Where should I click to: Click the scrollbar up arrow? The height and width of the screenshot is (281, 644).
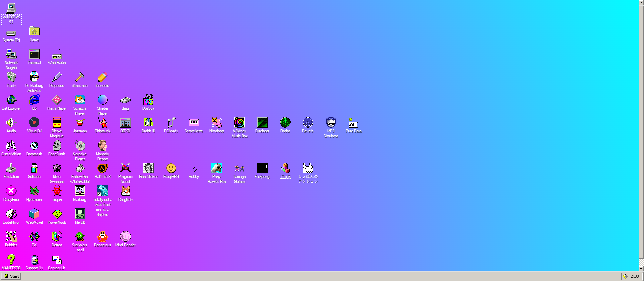point(641,2)
